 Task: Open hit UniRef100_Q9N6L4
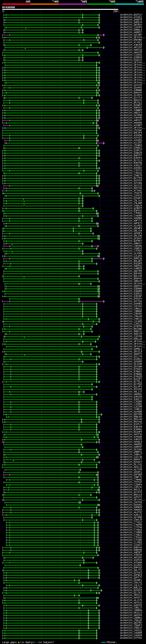pos(131,30)
